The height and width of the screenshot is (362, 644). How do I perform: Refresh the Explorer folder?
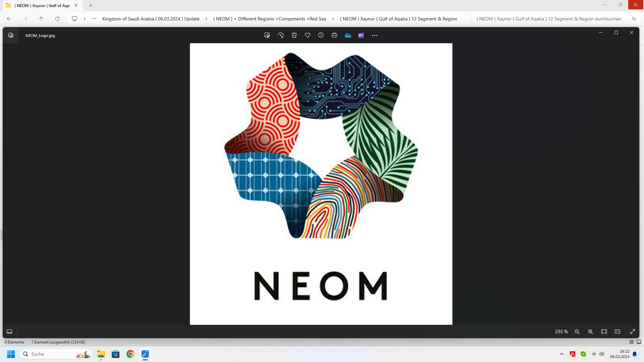(57, 19)
